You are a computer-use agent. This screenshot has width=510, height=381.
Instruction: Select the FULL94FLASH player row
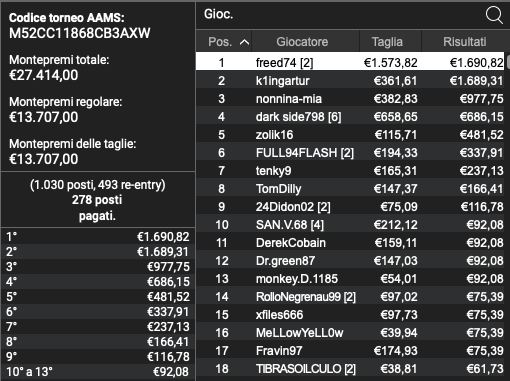(350, 153)
